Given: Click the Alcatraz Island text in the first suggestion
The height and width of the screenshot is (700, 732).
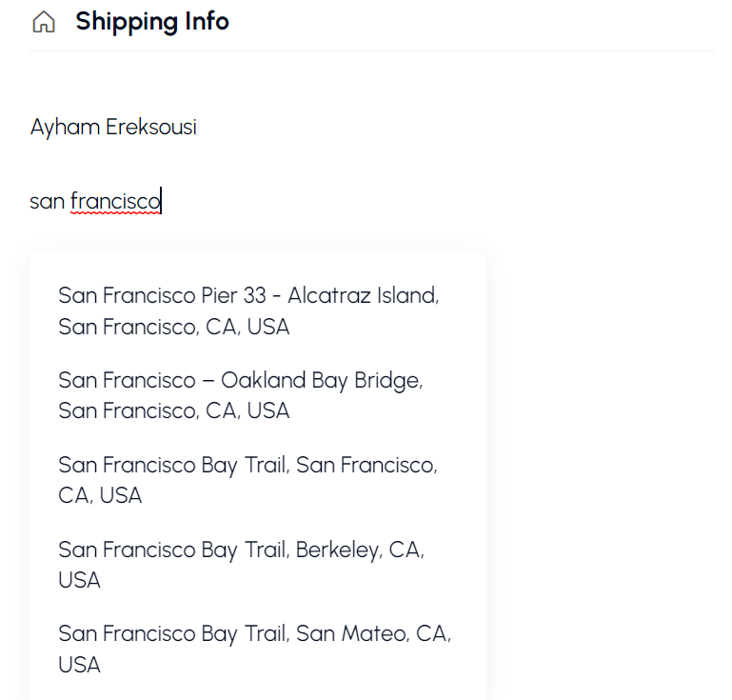Looking at the screenshot, I should [x=363, y=295].
